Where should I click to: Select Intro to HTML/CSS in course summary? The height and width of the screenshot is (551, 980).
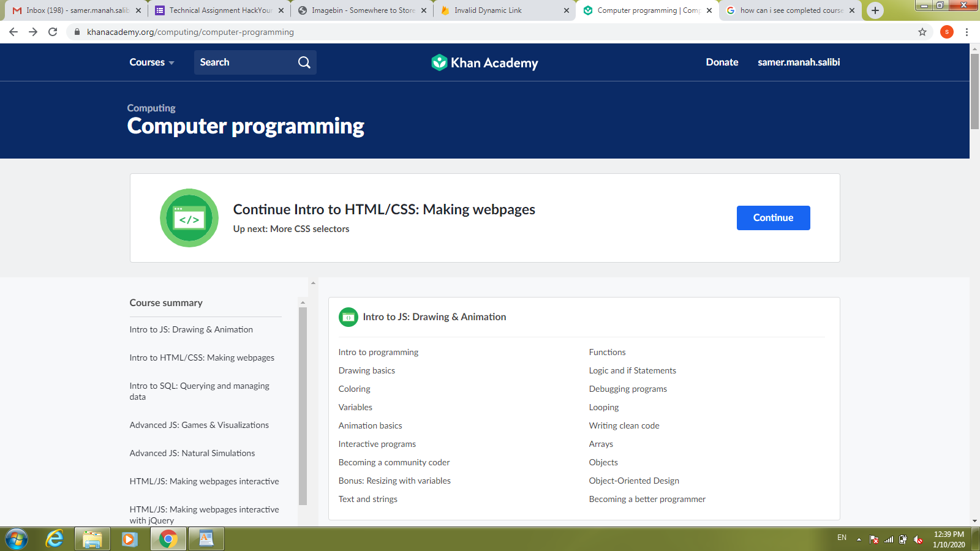tap(202, 358)
